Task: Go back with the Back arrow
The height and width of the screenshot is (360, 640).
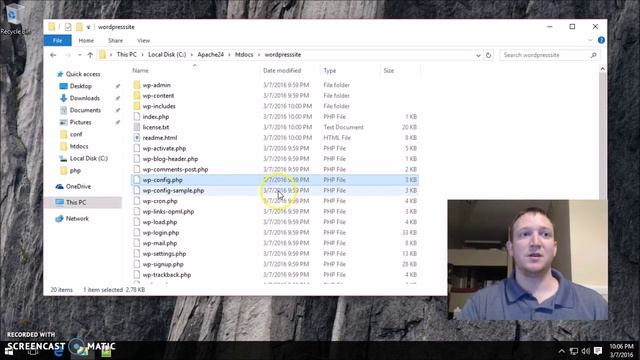Action: point(53,55)
